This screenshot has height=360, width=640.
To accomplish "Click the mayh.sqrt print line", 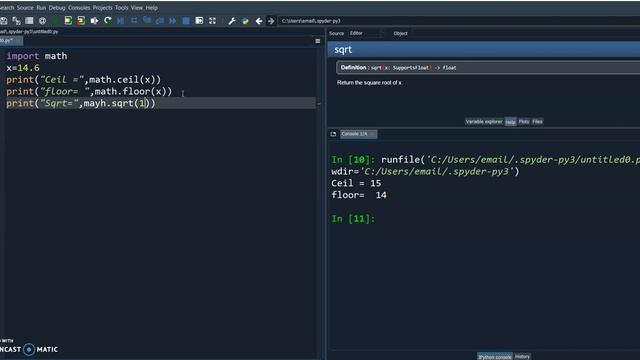I will (x=81, y=103).
